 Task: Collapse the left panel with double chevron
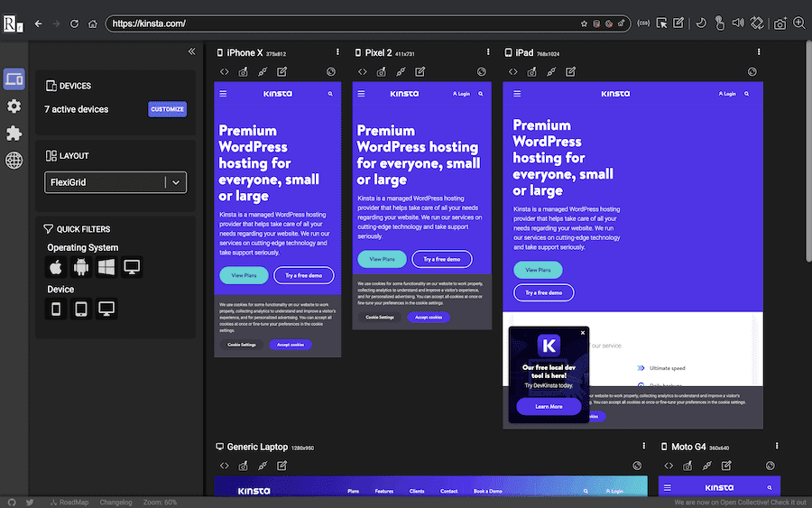pos(191,52)
